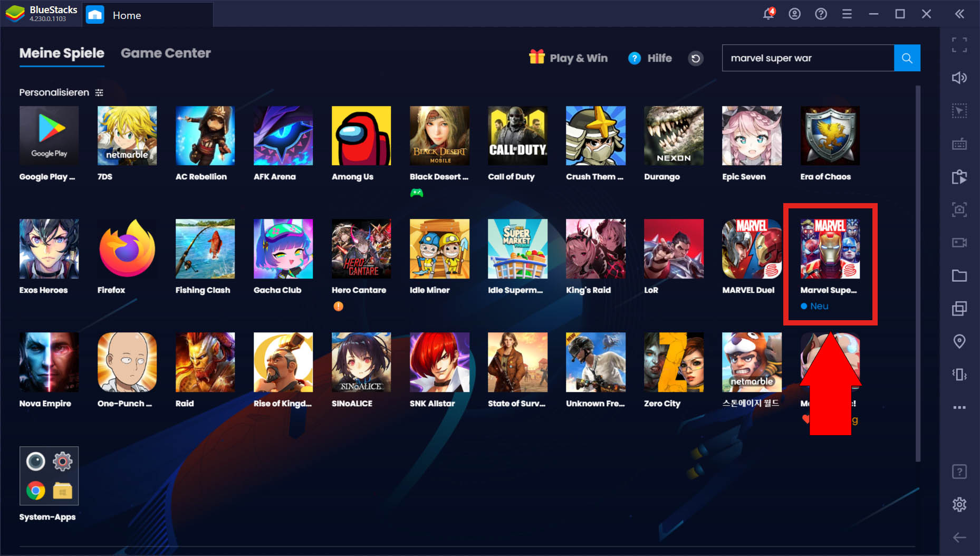Switch to the Meine Spiele tab
This screenshot has width=980, height=556.
click(x=62, y=53)
